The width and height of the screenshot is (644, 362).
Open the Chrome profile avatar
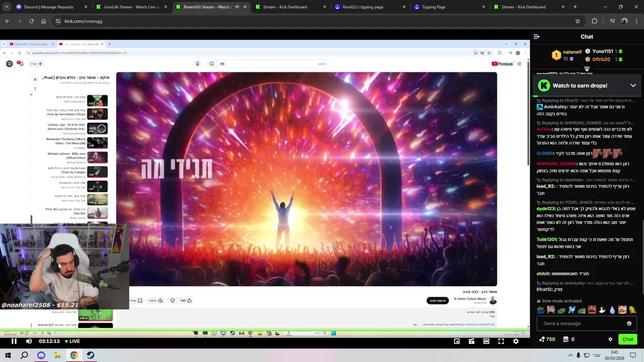pyautogui.click(x=624, y=21)
